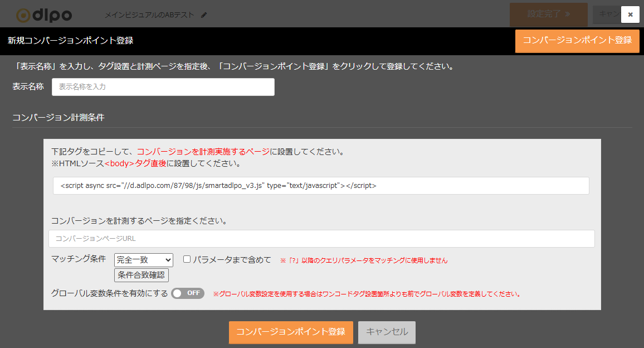
Task: Open the マッチング条件 完全一致 dropdown
Action: click(x=144, y=260)
